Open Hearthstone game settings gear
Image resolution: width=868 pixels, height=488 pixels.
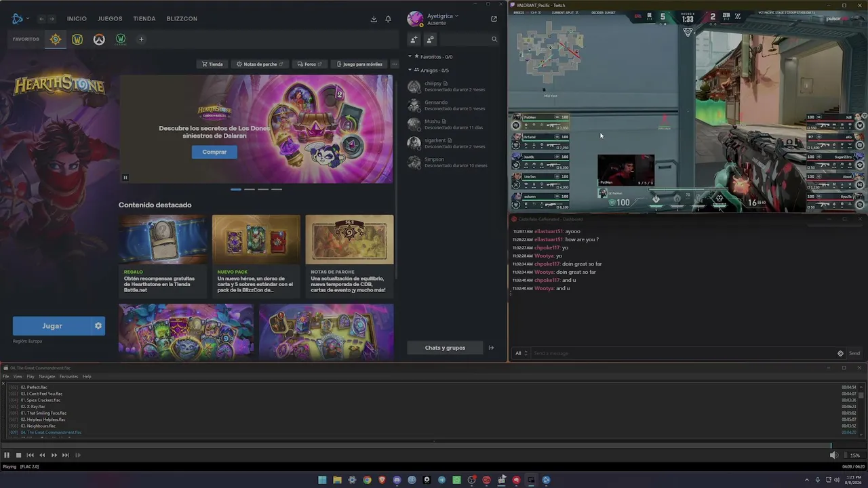point(98,326)
